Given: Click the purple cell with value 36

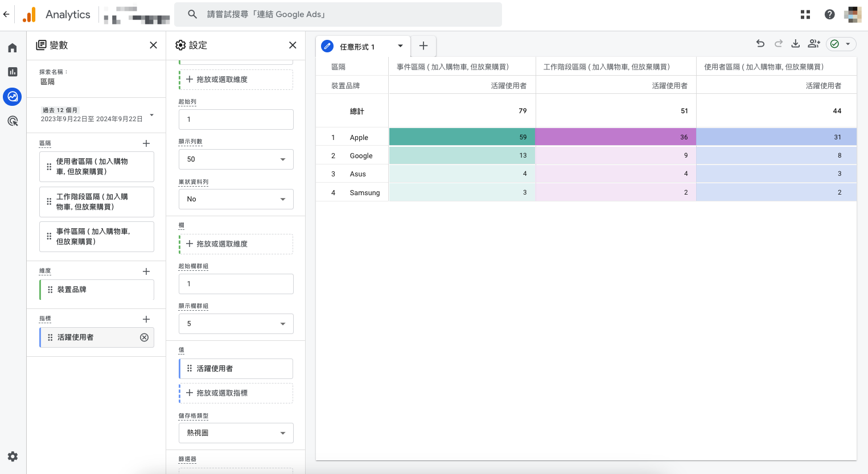Looking at the screenshot, I should (616, 137).
